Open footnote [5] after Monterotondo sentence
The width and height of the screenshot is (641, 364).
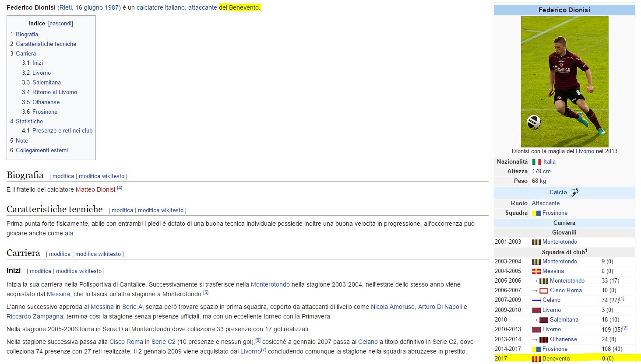coord(206,293)
